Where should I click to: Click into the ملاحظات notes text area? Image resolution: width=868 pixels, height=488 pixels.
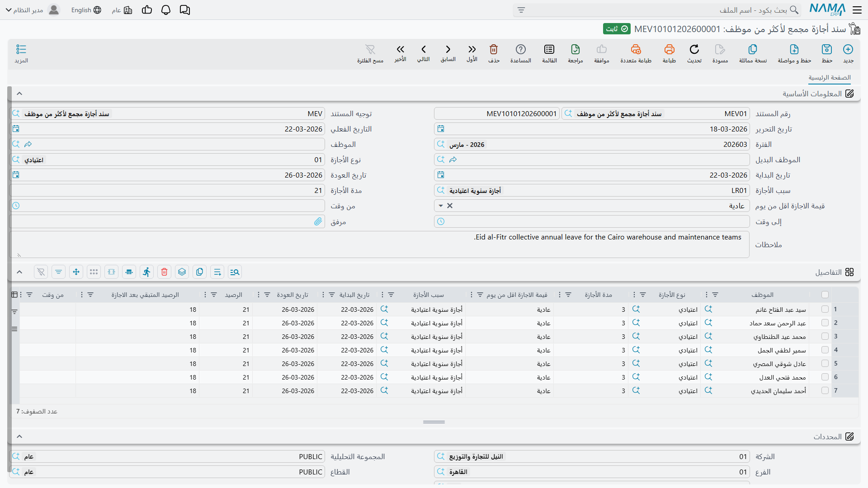point(379,244)
